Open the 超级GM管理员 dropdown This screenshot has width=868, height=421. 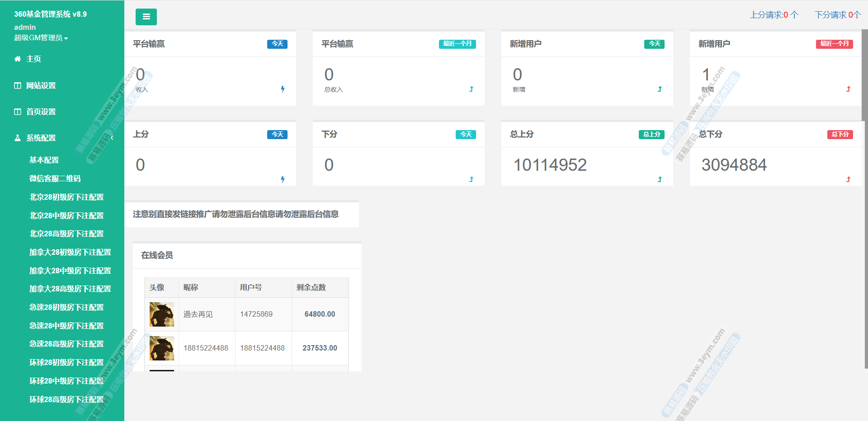pyautogui.click(x=41, y=38)
